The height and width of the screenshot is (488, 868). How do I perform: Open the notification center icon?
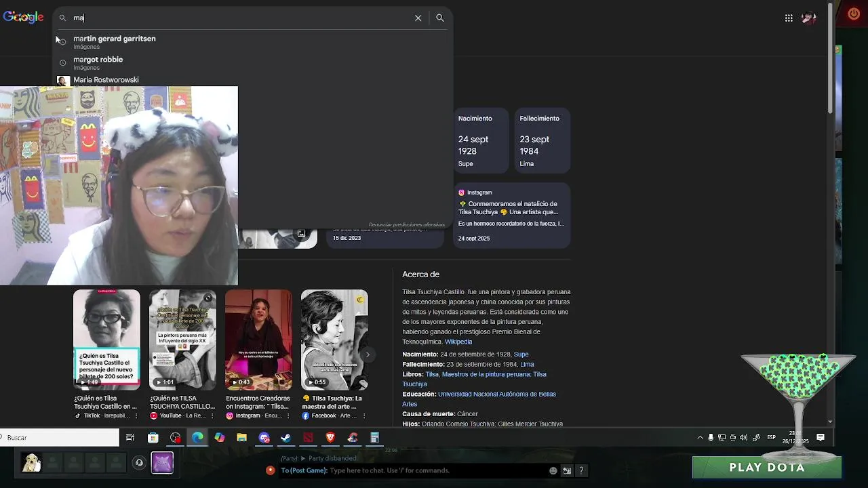point(821,438)
